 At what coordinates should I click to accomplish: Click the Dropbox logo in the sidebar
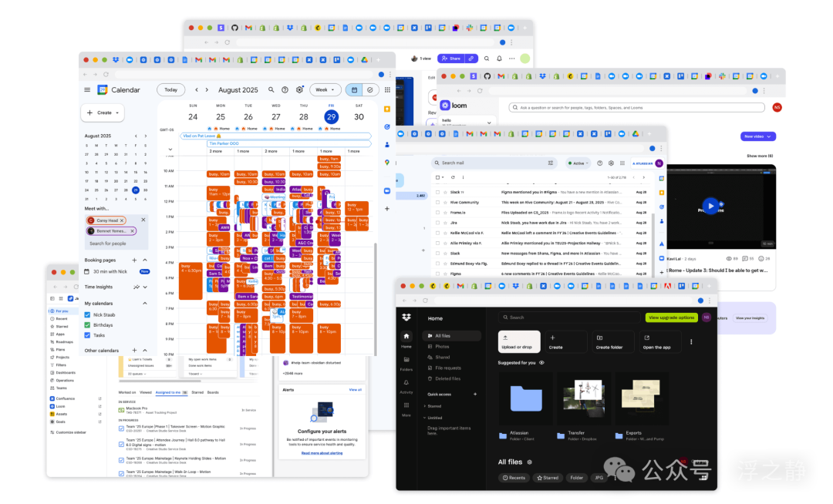point(406,318)
